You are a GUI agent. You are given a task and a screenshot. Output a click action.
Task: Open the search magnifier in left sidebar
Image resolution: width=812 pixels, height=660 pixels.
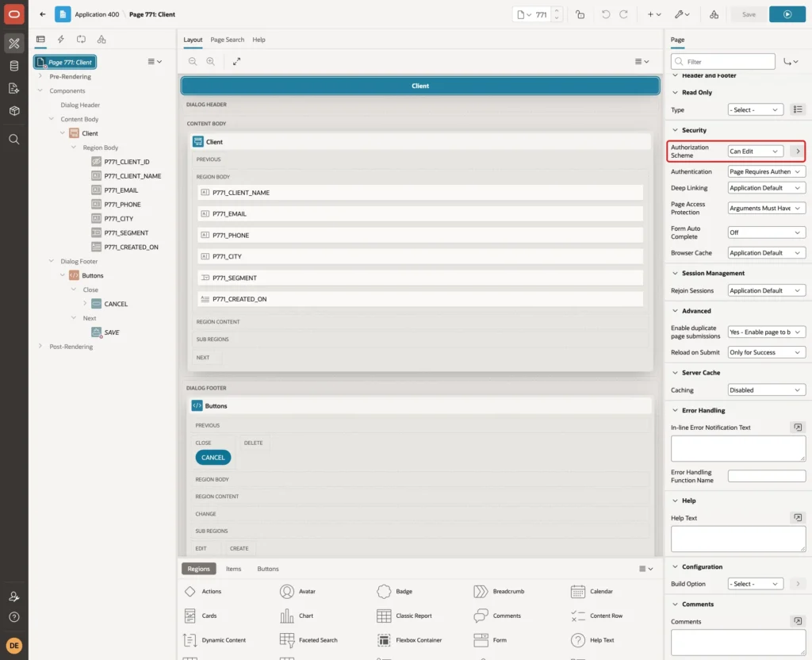coord(14,140)
